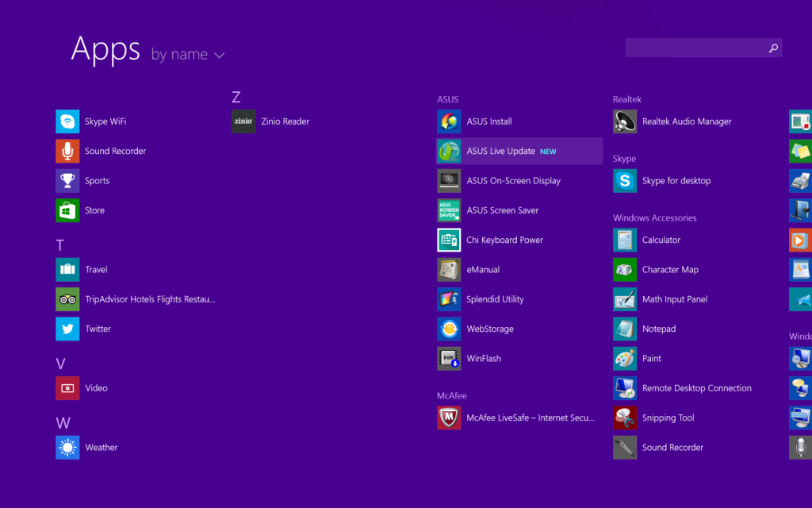This screenshot has width=812, height=508.
Task: Open the Realtek Audio Manager speaker icon
Action: pyautogui.click(x=625, y=121)
